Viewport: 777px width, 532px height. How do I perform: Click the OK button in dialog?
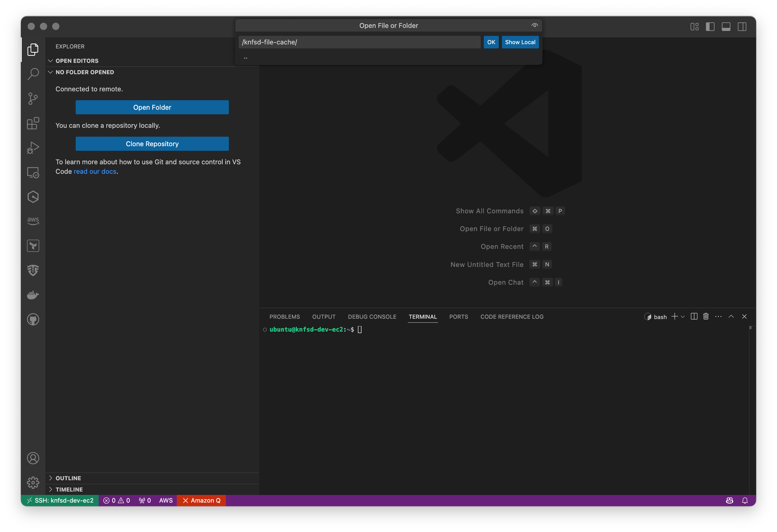tap(491, 42)
